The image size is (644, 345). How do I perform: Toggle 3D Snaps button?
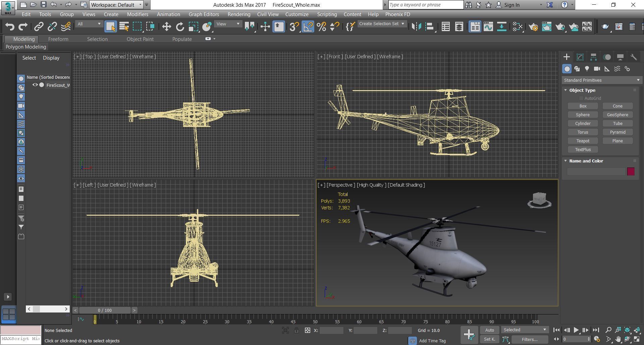pyautogui.click(x=294, y=26)
